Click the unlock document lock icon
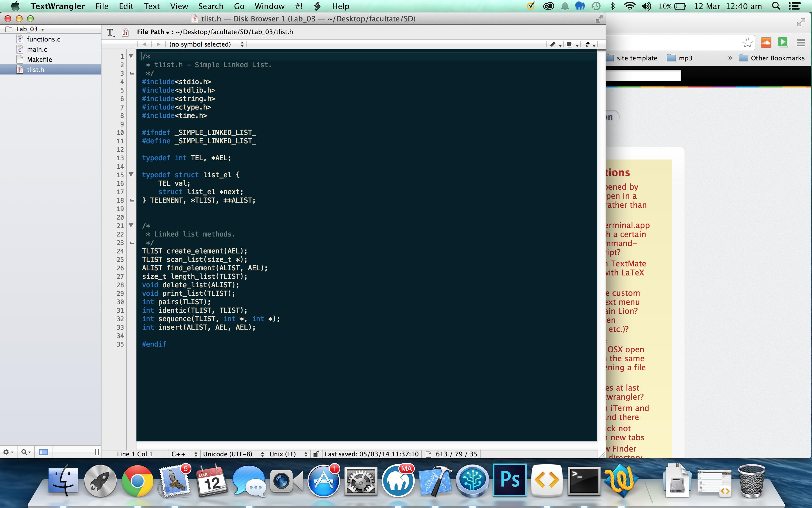Viewport: 812px width, 508px height. [316, 454]
